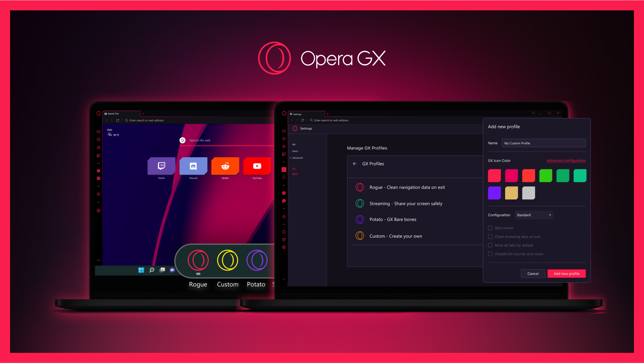
Task: Open Advanced configuration link
Action: [566, 160]
